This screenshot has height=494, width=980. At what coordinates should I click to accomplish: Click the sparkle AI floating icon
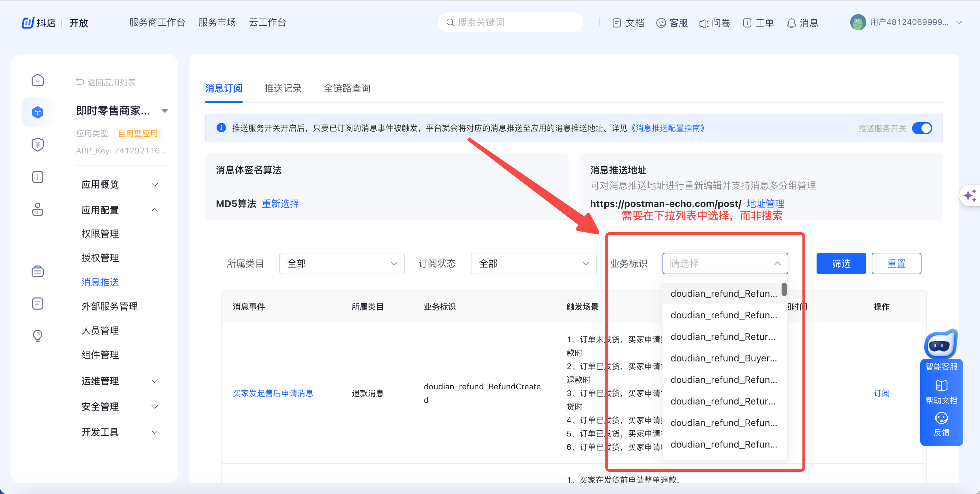tap(970, 196)
